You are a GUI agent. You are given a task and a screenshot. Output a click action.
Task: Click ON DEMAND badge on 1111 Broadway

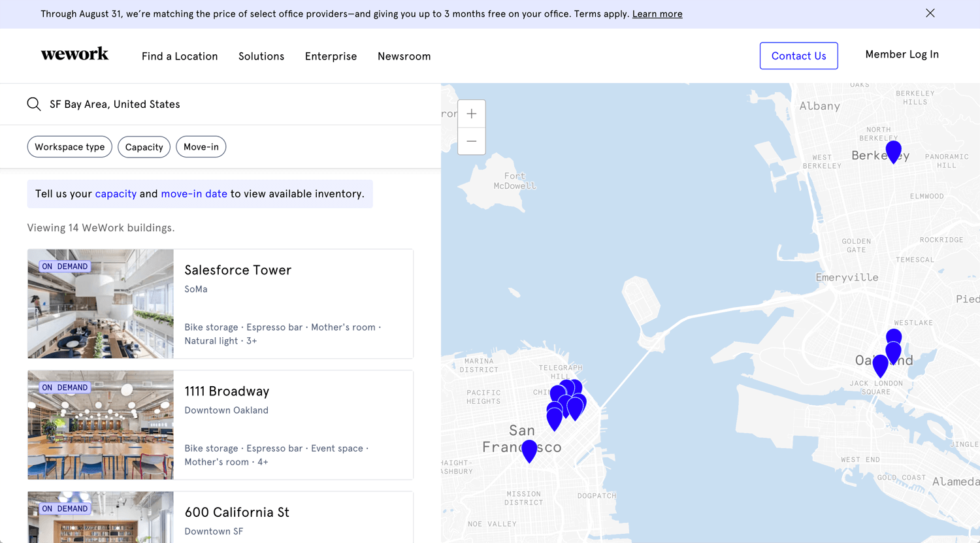point(65,387)
